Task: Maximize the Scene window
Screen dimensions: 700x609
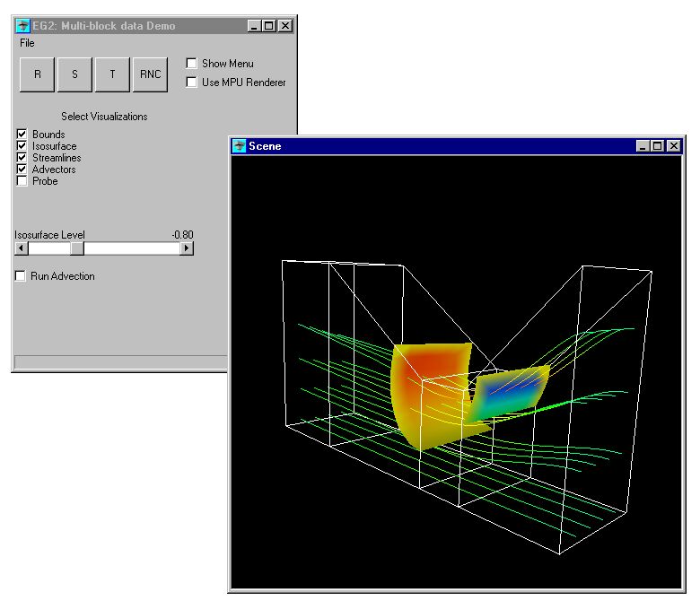Action: [658, 146]
